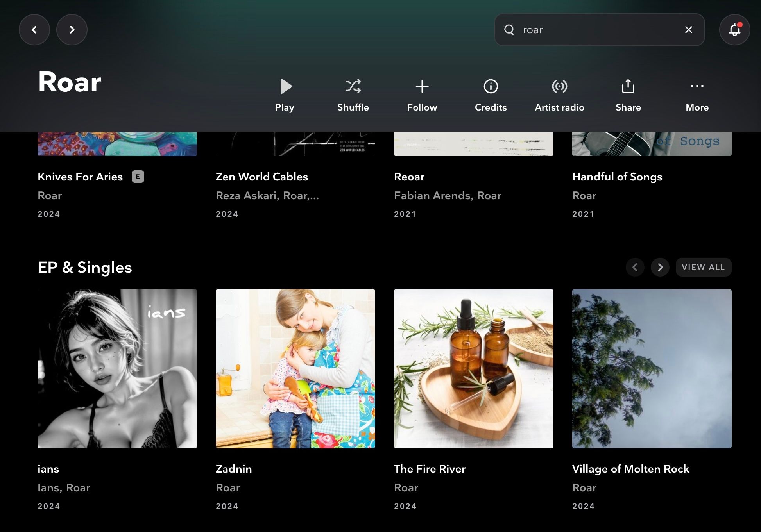Screen dimensions: 761x532
Task: Start Artist radio
Action: point(560,95)
